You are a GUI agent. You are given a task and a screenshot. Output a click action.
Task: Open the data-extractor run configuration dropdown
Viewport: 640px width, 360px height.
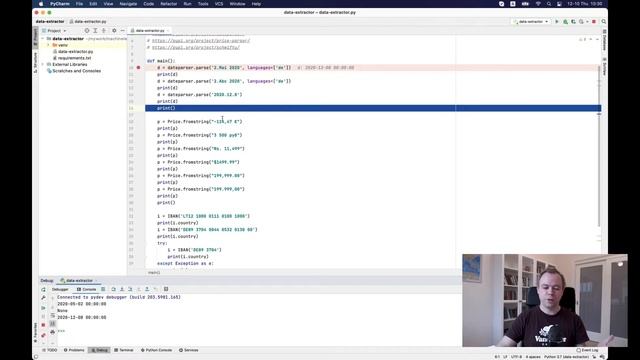pyautogui.click(x=531, y=22)
